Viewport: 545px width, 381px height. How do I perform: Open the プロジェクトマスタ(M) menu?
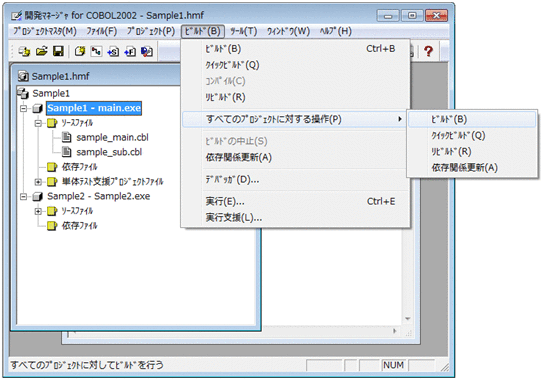44,31
